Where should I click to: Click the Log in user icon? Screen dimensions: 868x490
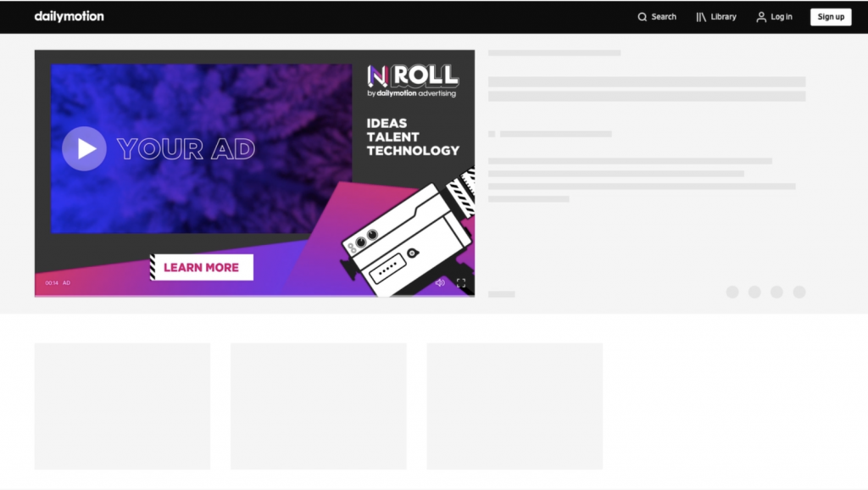(761, 17)
